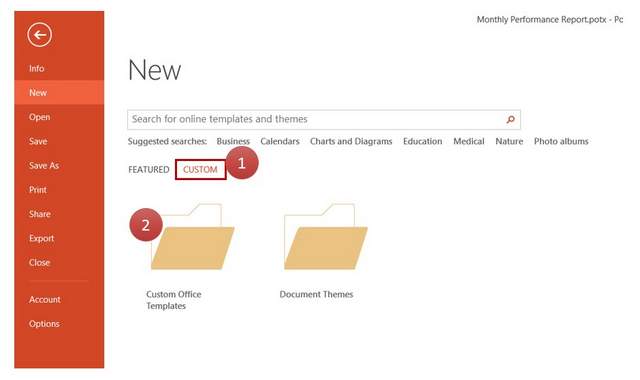Click the Document Themes label
The height and width of the screenshot is (380, 640).
click(316, 294)
